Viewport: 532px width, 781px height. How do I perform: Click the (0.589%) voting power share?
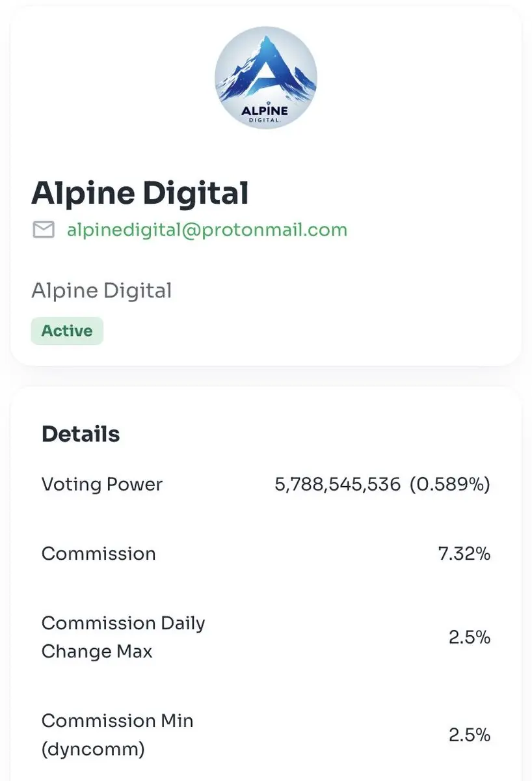pos(450,484)
